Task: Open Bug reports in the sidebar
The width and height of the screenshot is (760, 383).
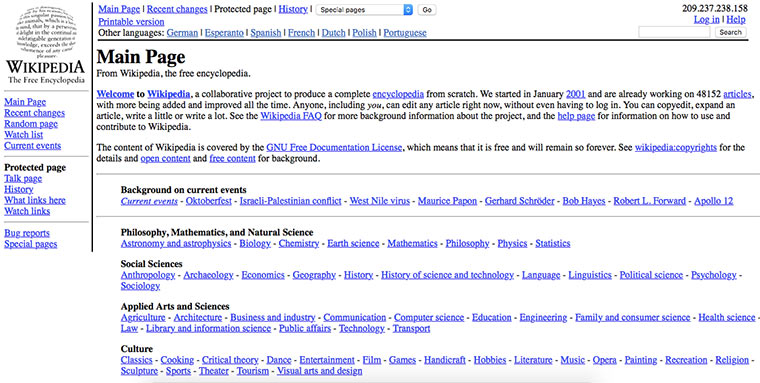Action: [27, 233]
